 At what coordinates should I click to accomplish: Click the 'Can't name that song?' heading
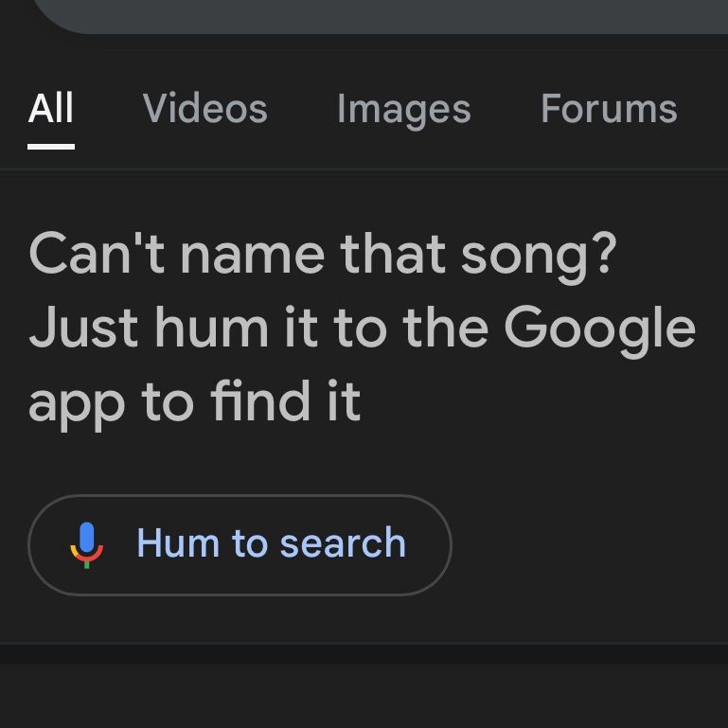click(322, 254)
